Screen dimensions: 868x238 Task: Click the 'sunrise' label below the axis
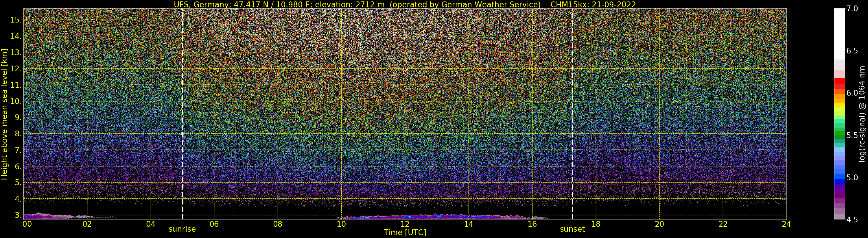tap(182, 229)
